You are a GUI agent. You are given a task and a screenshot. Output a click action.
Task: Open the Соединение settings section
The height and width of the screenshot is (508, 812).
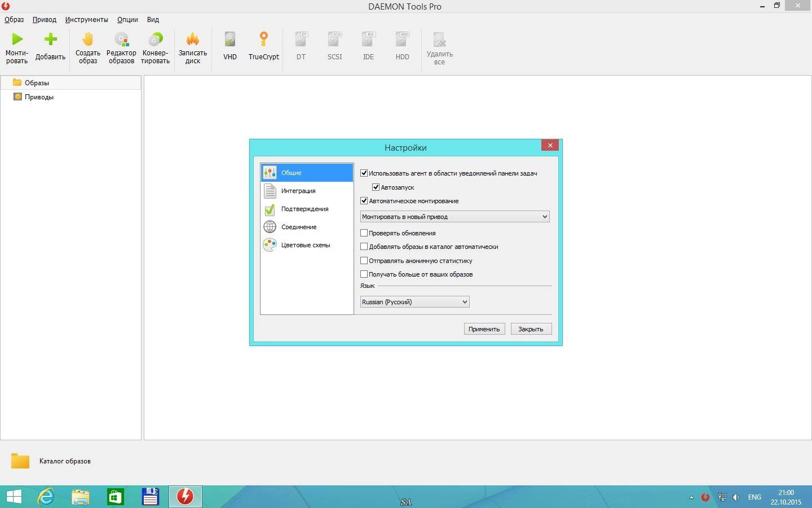[307, 227]
